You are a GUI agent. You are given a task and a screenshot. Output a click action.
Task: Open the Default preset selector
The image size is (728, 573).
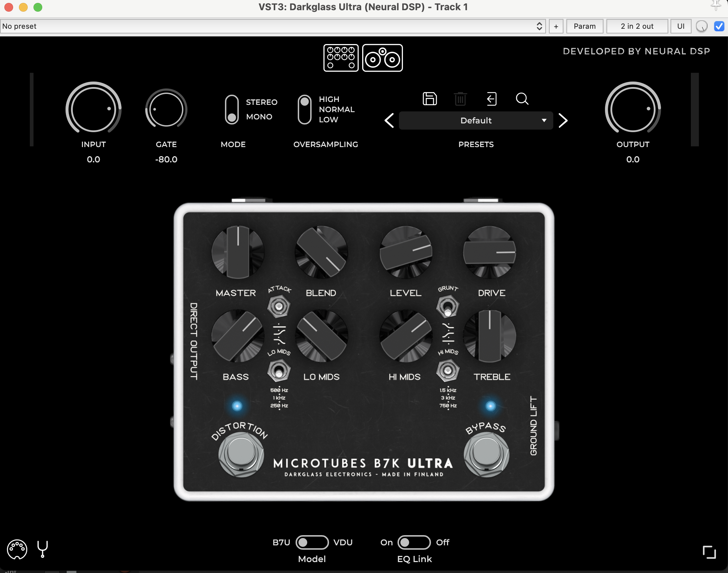pyautogui.click(x=475, y=120)
